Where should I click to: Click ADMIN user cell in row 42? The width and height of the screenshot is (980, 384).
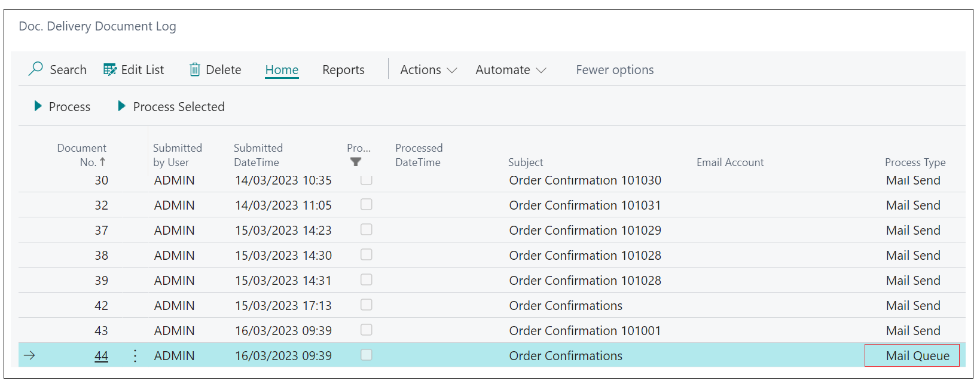tap(174, 306)
